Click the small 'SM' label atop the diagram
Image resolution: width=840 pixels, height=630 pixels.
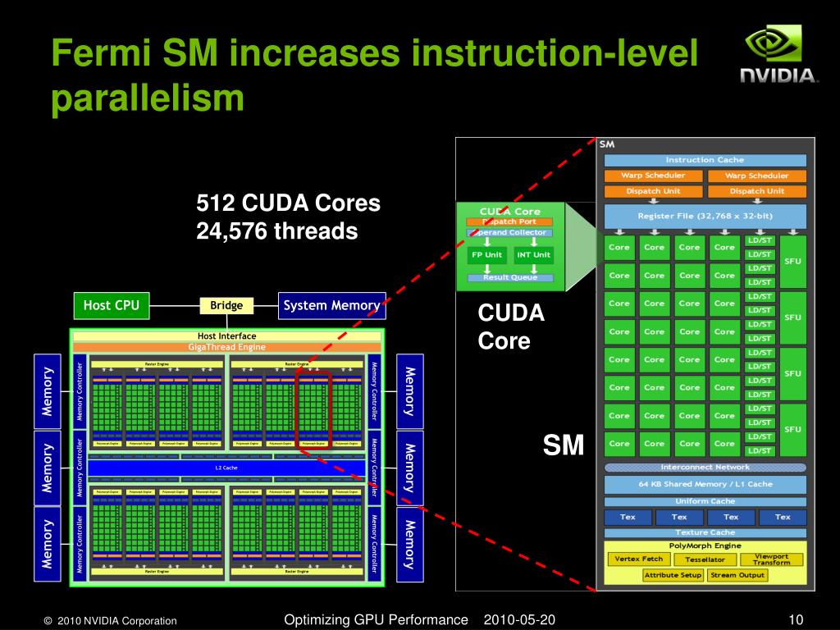click(607, 144)
